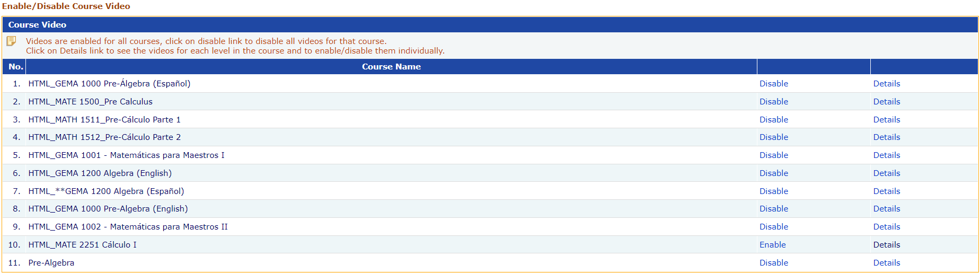This screenshot has height=273, width=980.
Task: Disable videos for the Pre-Algebra course
Action: click(773, 263)
